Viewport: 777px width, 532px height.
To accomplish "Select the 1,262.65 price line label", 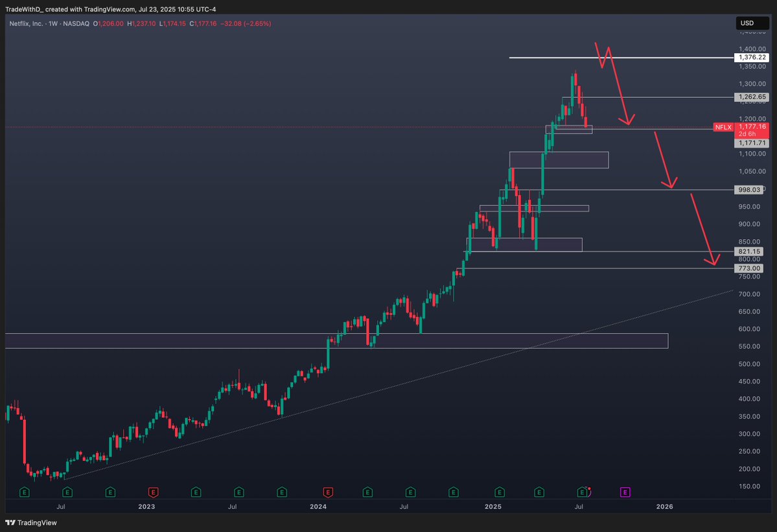I will tap(751, 97).
